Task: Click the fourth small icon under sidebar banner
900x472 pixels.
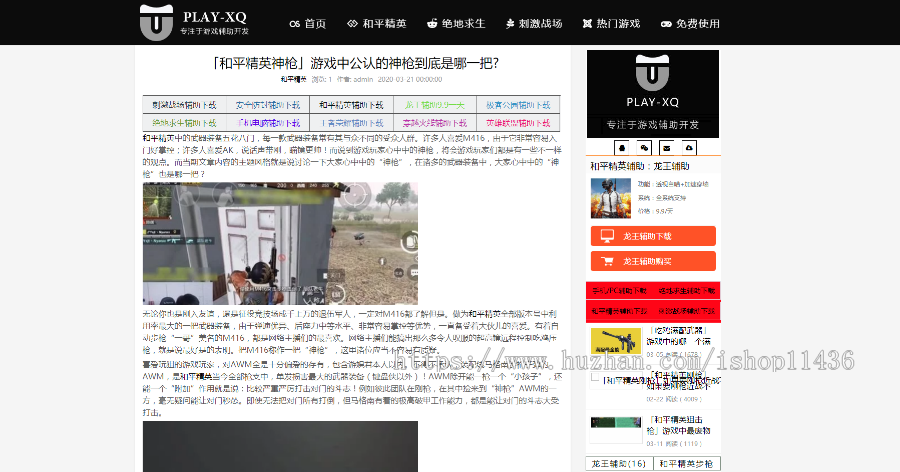Action: [x=689, y=146]
